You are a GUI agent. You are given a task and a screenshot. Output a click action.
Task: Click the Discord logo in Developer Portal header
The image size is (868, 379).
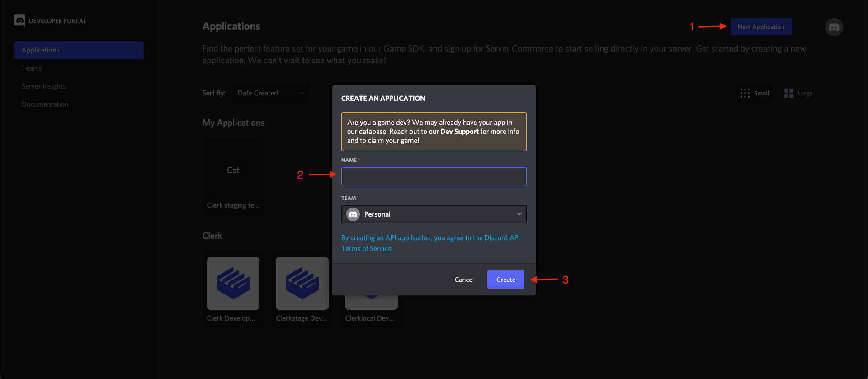[20, 21]
